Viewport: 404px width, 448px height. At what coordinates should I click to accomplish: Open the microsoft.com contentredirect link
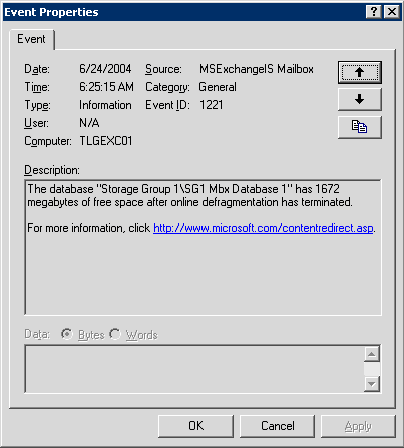coord(263,228)
